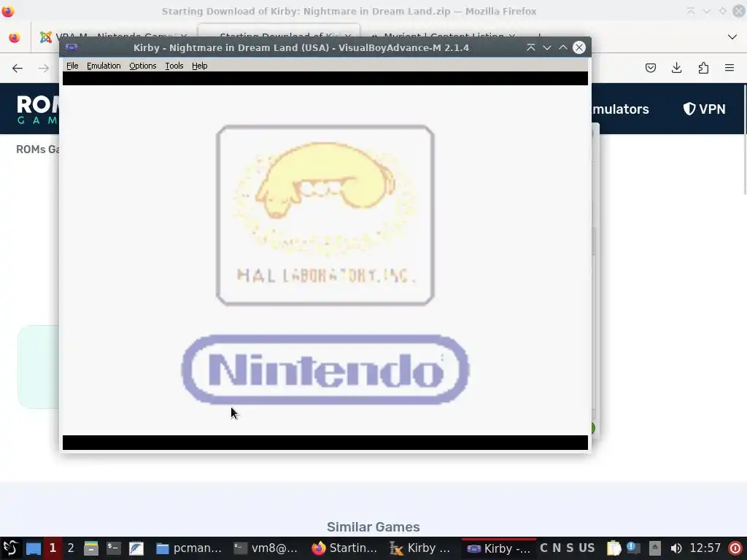Open the Help menu in VisualBoyAdvance

click(200, 66)
